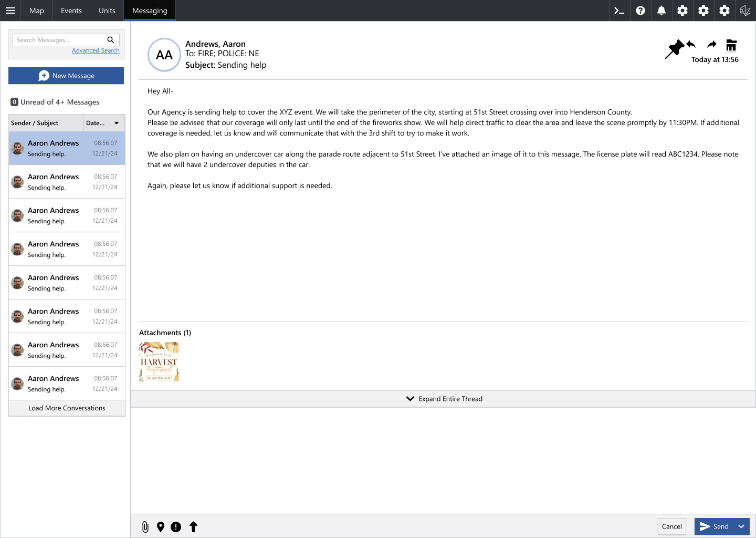Click 'Again, please let us know' sentence
The image size is (756, 538).
click(240, 185)
